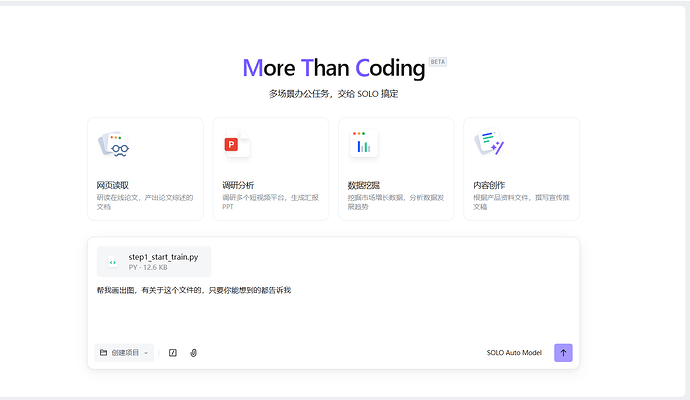Click the folder icon next to 创建项目
The height and width of the screenshot is (400, 690).
click(x=103, y=353)
